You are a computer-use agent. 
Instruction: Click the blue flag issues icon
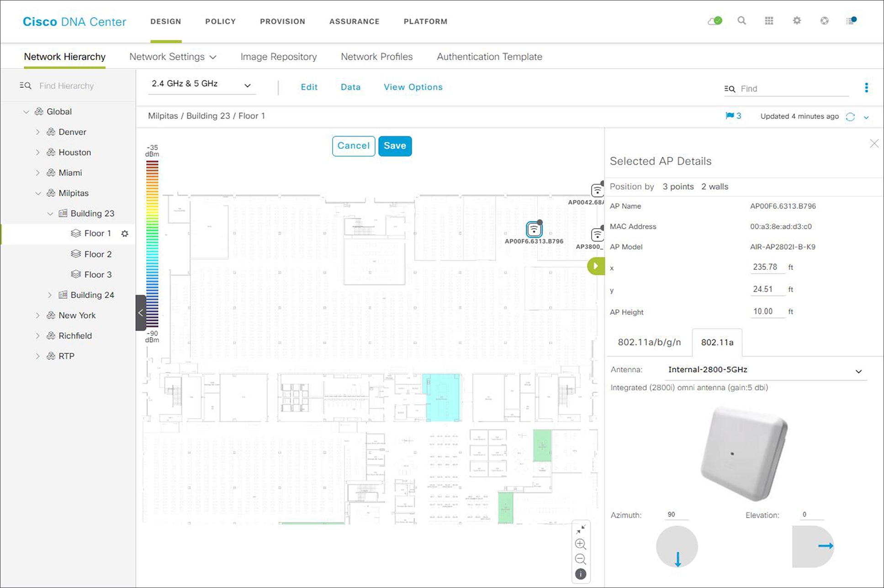[x=730, y=116]
